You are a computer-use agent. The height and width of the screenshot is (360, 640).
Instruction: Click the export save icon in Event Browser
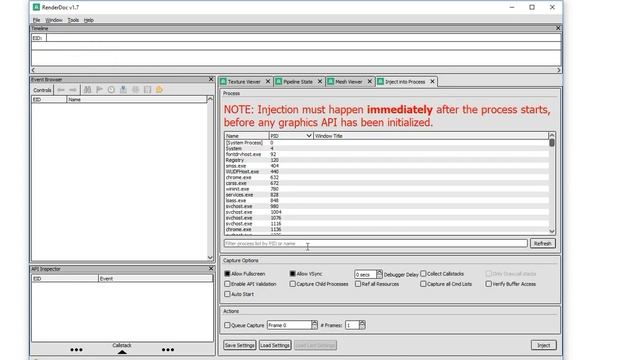(123, 90)
